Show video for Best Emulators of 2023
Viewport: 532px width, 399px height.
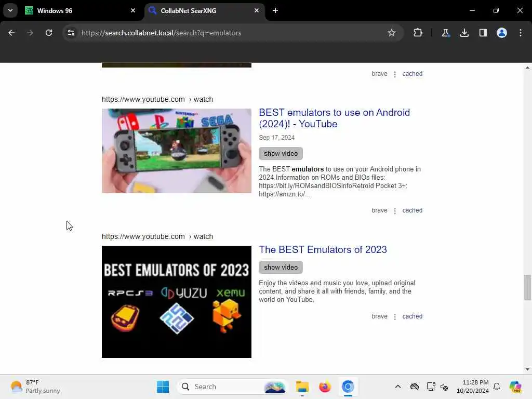pos(281,268)
